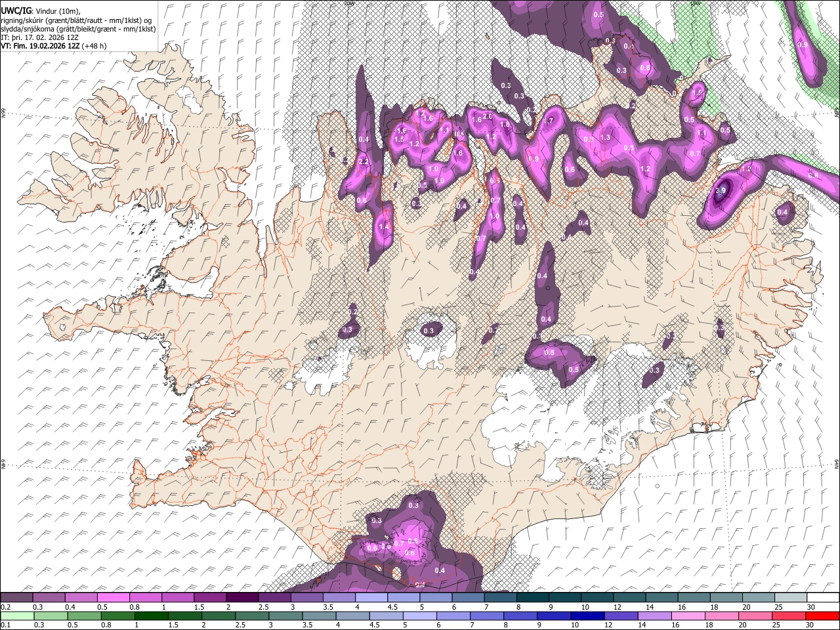Image resolution: width=840 pixels, height=630 pixels.
Task: Select the dark purple snow swatch between 2 and 2.5
Action: pos(242,598)
